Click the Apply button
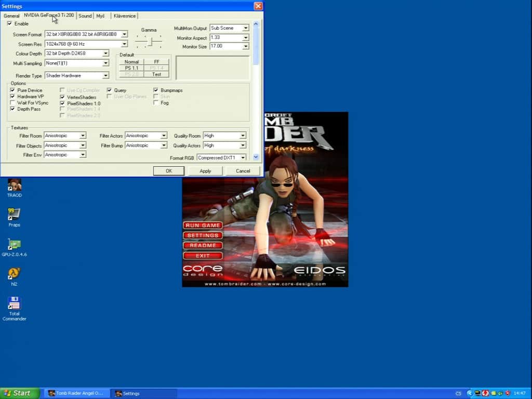 (205, 171)
